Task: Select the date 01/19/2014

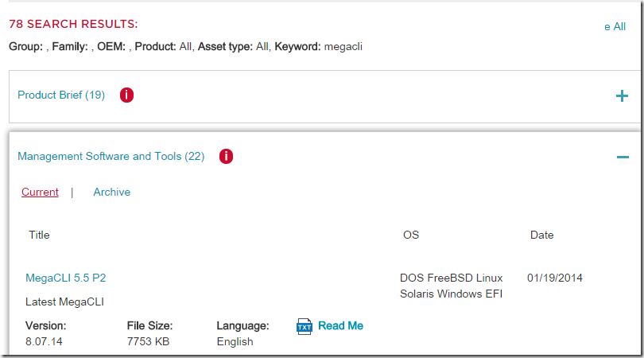Action: 555,278
